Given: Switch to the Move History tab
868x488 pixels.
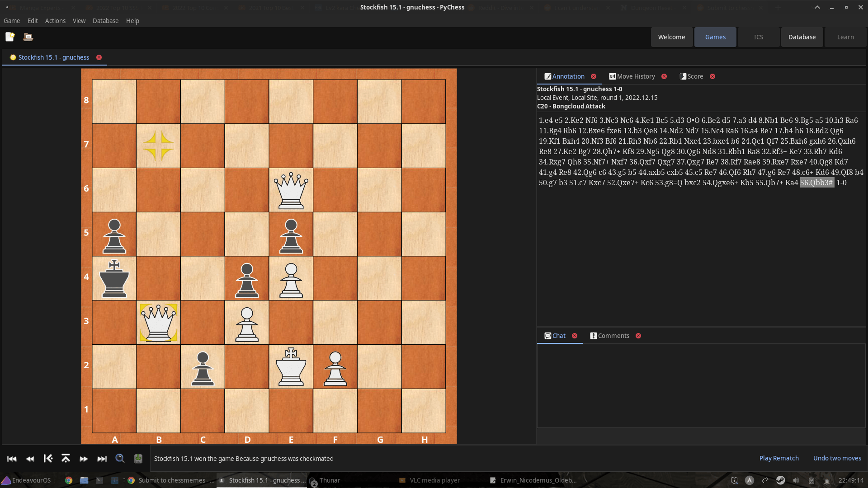Looking at the screenshot, I should [635, 76].
